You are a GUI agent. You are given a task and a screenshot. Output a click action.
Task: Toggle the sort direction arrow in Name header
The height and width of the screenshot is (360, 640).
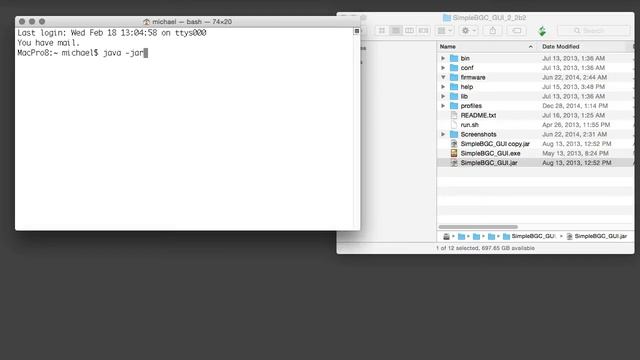[530, 47]
